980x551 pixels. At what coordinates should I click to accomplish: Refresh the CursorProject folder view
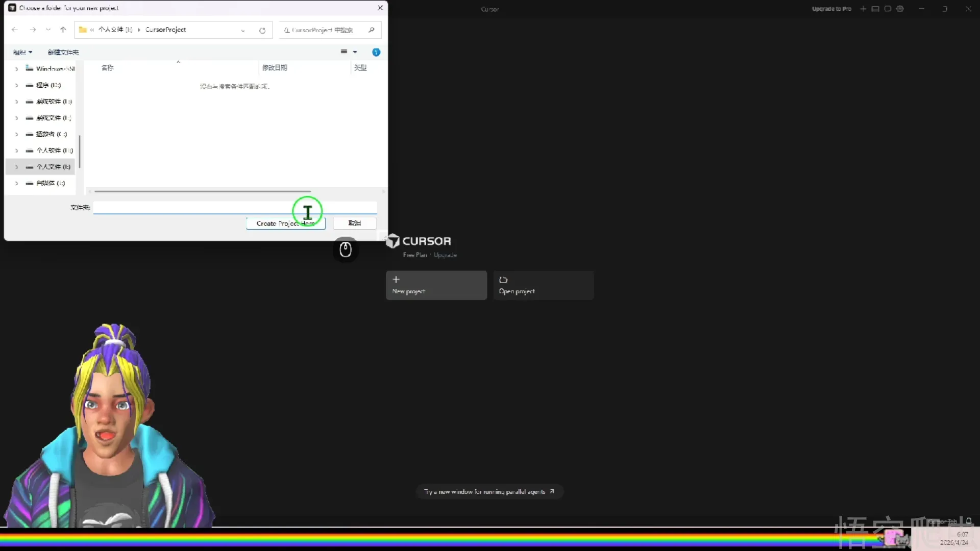click(262, 30)
